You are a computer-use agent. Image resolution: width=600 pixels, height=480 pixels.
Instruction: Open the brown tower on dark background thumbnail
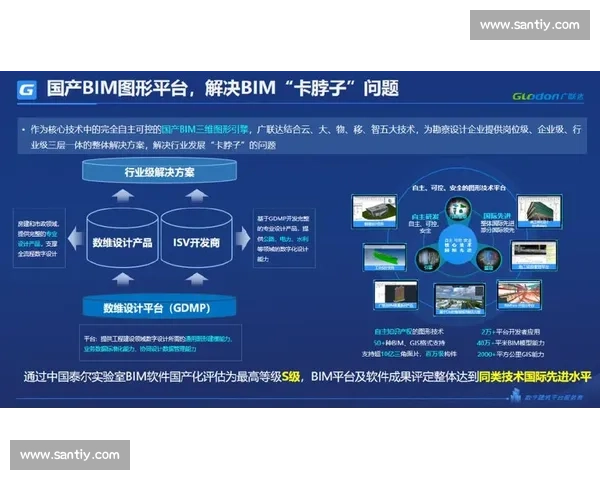(396, 294)
